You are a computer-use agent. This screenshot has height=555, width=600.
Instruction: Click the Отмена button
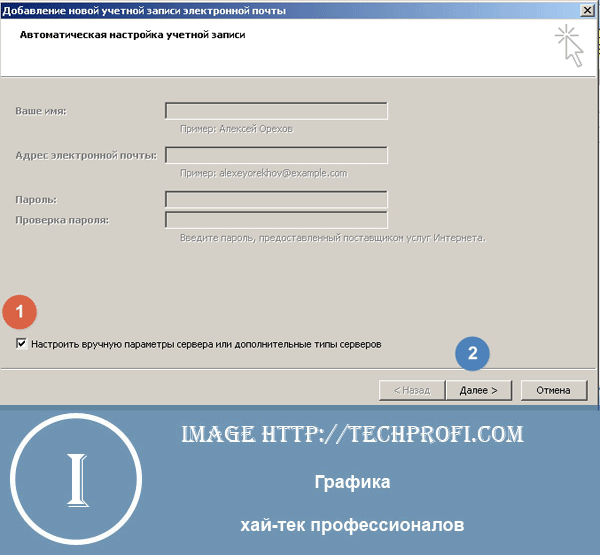[553, 390]
